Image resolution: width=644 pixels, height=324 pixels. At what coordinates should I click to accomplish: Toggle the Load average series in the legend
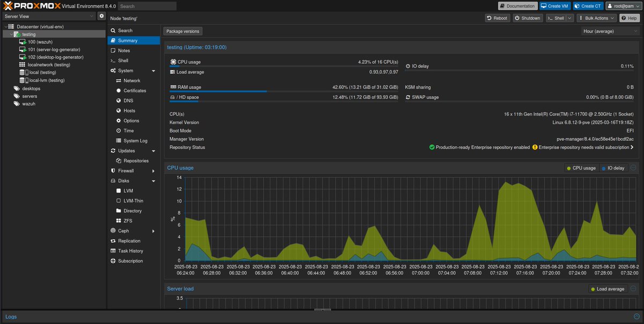pos(608,289)
